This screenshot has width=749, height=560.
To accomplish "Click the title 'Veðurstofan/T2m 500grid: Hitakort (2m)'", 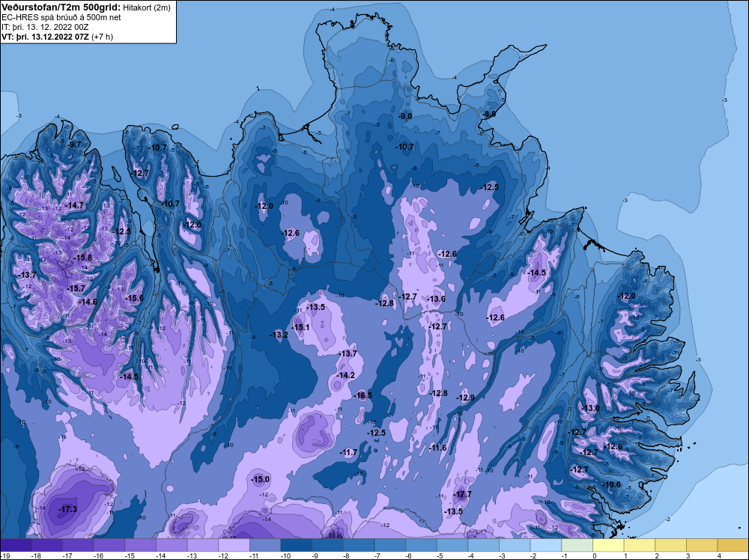I will click(x=86, y=7).
